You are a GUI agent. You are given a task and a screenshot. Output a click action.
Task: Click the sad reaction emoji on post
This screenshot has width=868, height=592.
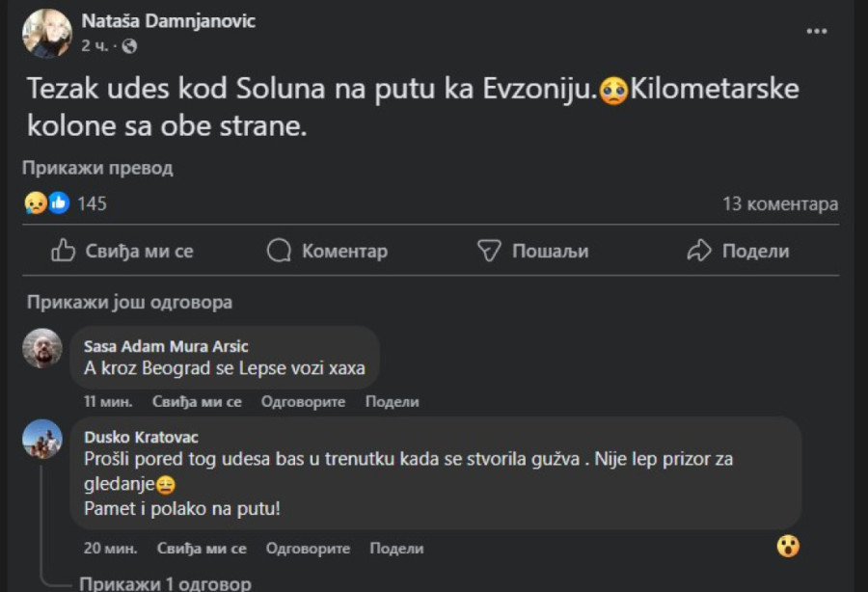35,203
